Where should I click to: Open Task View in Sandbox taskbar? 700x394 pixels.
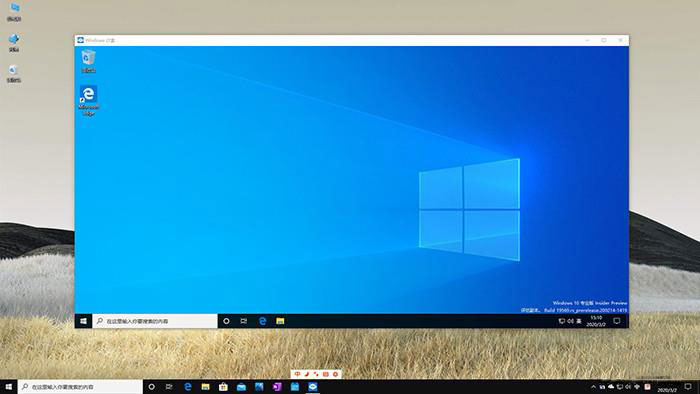pyautogui.click(x=244, y=321)
